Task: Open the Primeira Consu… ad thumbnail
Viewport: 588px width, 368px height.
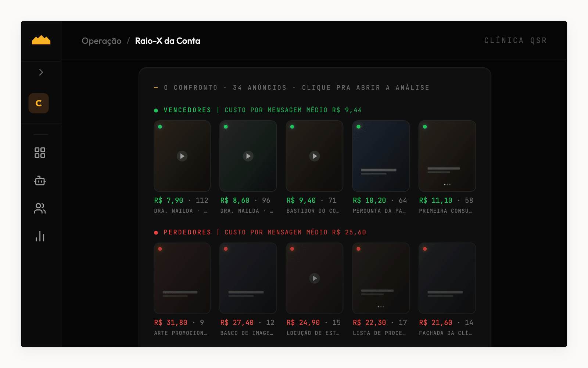Action: tap(447, 156)
